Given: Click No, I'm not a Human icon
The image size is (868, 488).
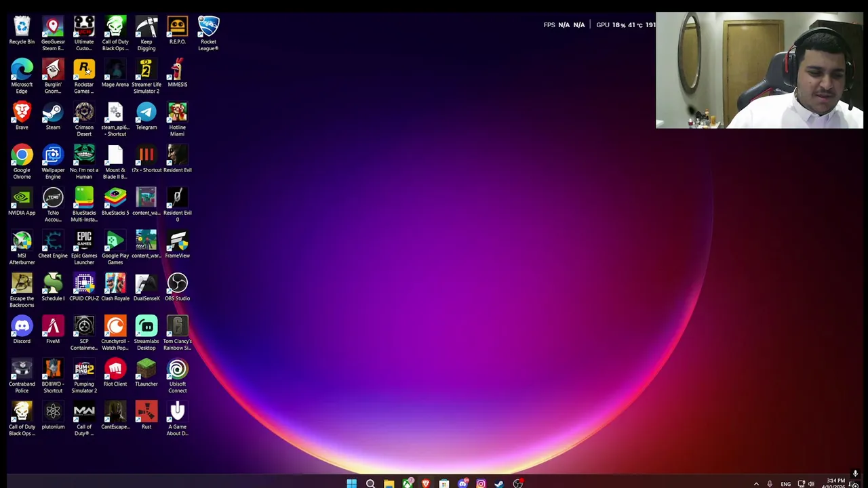Looking at the screenshot, I should [84, 162].
